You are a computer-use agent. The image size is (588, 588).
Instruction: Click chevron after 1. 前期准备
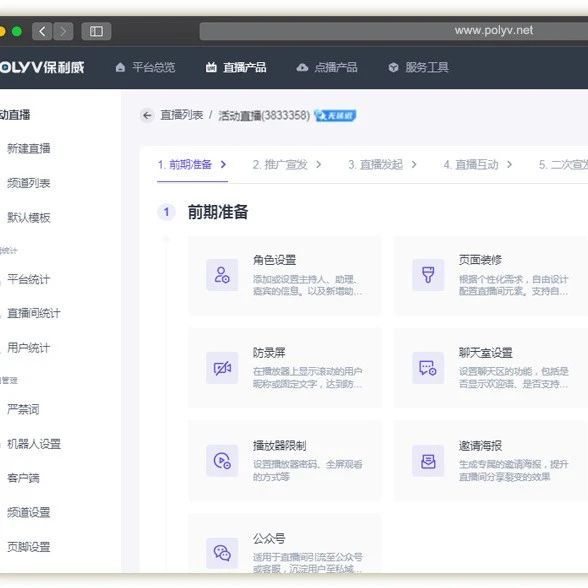223,165
